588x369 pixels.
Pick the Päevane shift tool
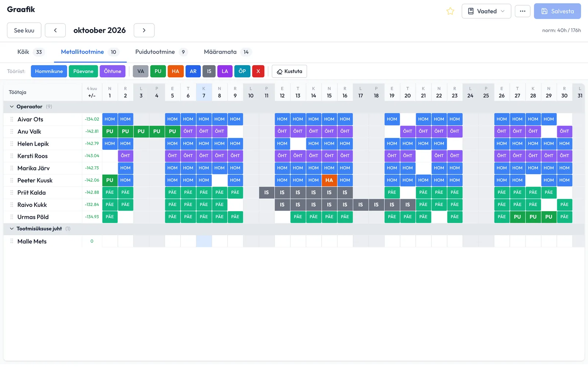83,71
